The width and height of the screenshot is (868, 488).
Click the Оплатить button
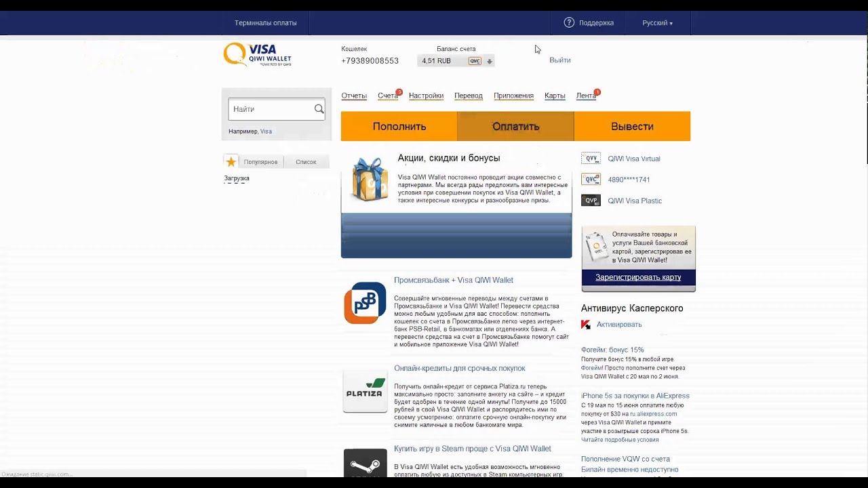pos(516,127)
